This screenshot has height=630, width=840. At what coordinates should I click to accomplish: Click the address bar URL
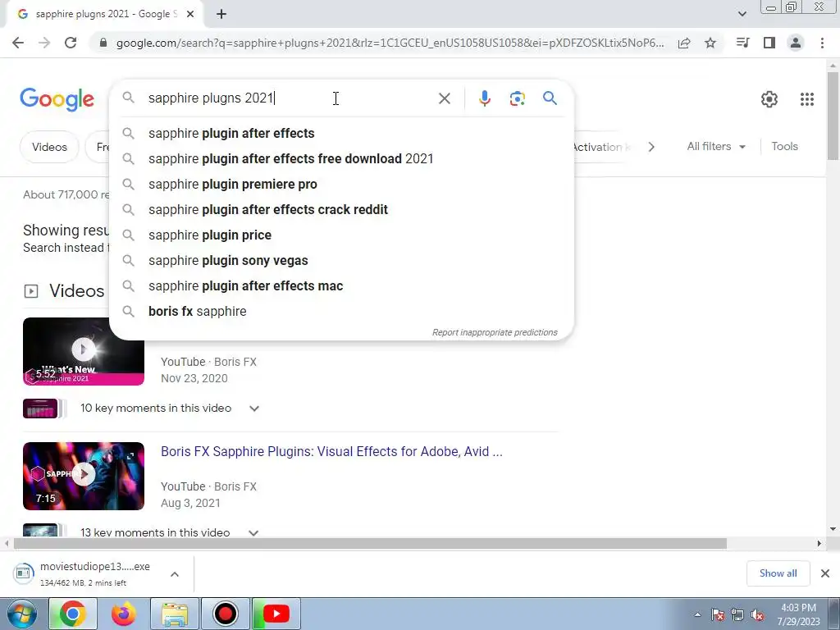click(x=390, y=43)
